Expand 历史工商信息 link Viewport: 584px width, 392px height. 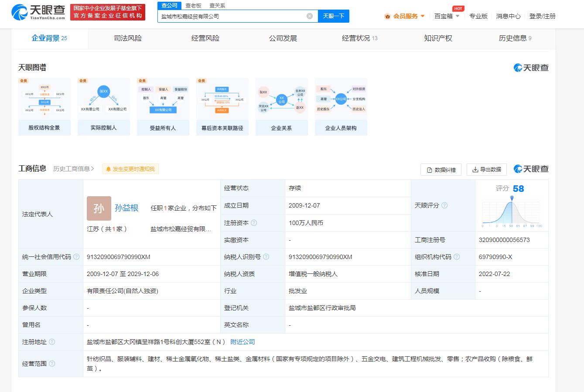tap(74, 169)
